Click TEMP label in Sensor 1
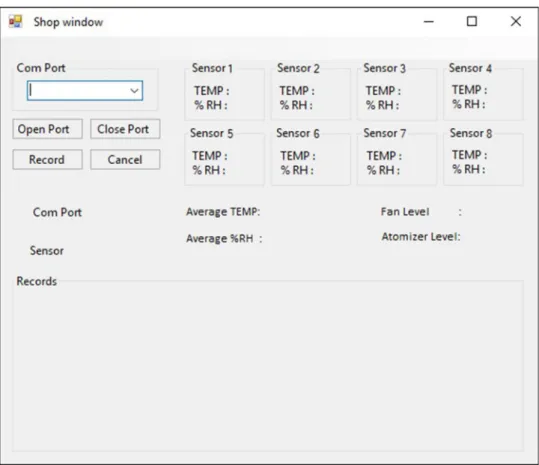Viewport: 539px width, 465px height. pos(212,91)
